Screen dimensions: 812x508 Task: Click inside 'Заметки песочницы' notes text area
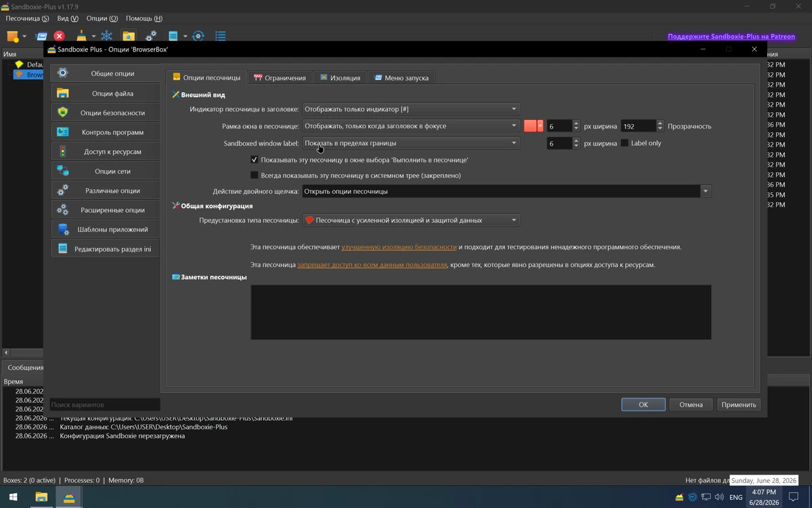(481, 312)
